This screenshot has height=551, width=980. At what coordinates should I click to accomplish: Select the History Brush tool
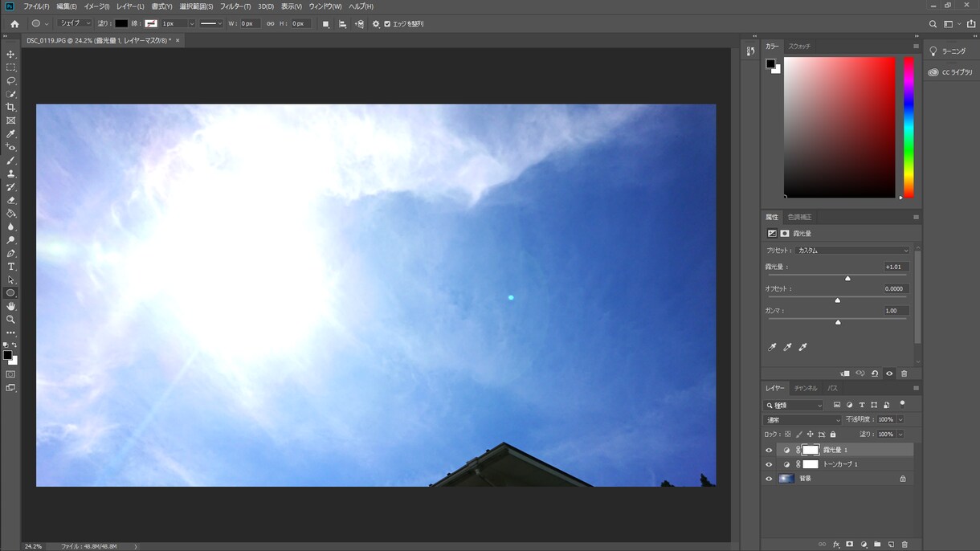(11, 187)
